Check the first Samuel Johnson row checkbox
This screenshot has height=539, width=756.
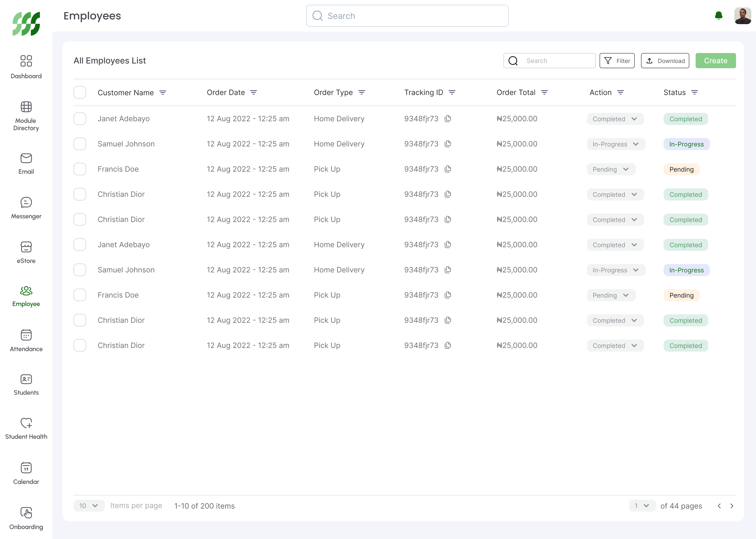click(x=80, y=144)
